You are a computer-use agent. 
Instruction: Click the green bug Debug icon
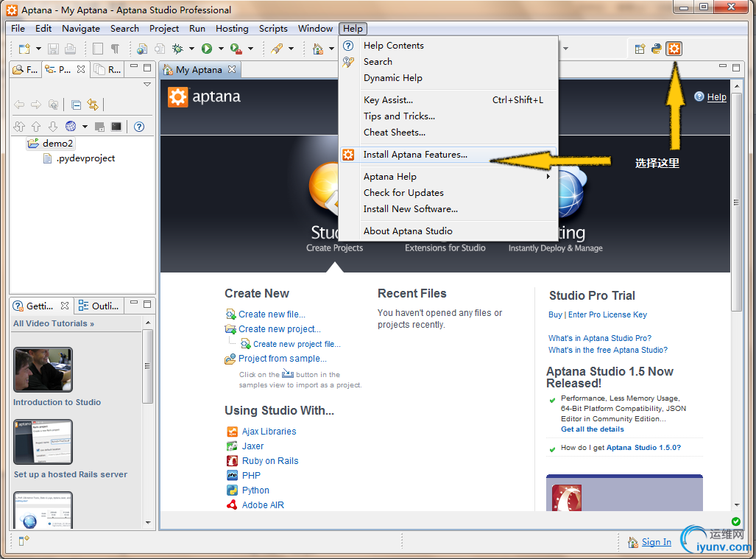(178, 49)
